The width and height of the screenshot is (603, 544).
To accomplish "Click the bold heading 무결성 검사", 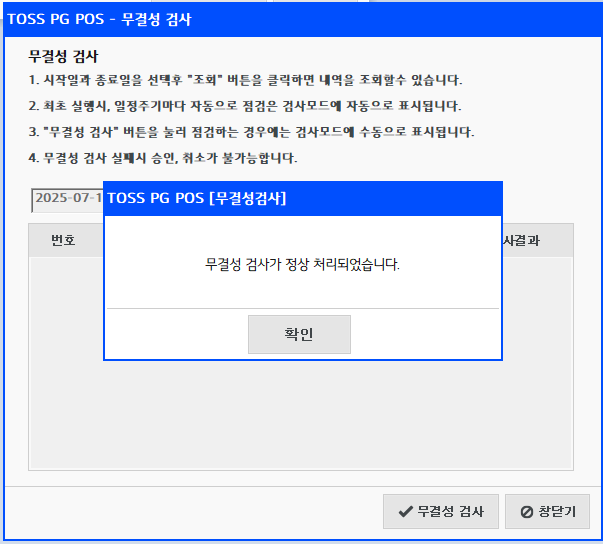I will [63, 57].
